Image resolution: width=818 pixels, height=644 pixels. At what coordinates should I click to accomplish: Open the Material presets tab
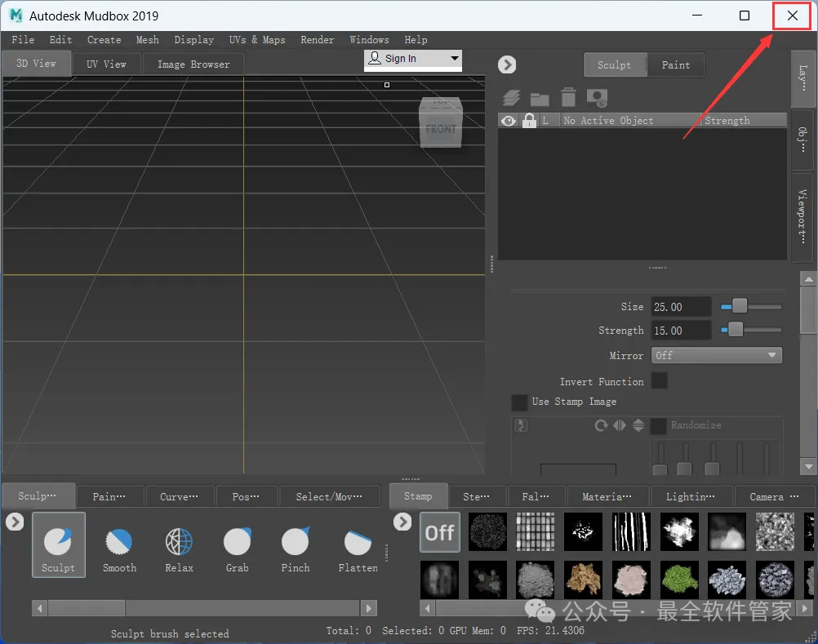[x=607, y=496]
